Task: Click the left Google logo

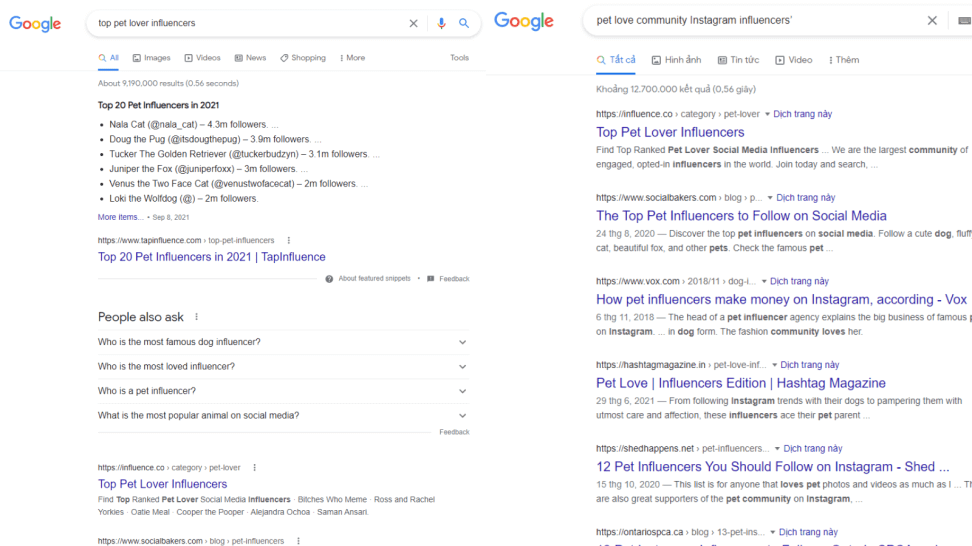Action: point(35,24)
